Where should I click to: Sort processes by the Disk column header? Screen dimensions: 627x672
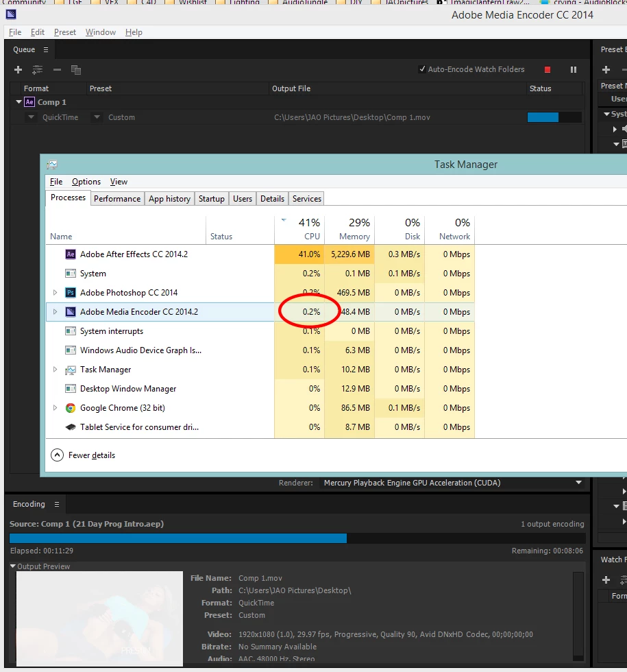pos(399,230)
